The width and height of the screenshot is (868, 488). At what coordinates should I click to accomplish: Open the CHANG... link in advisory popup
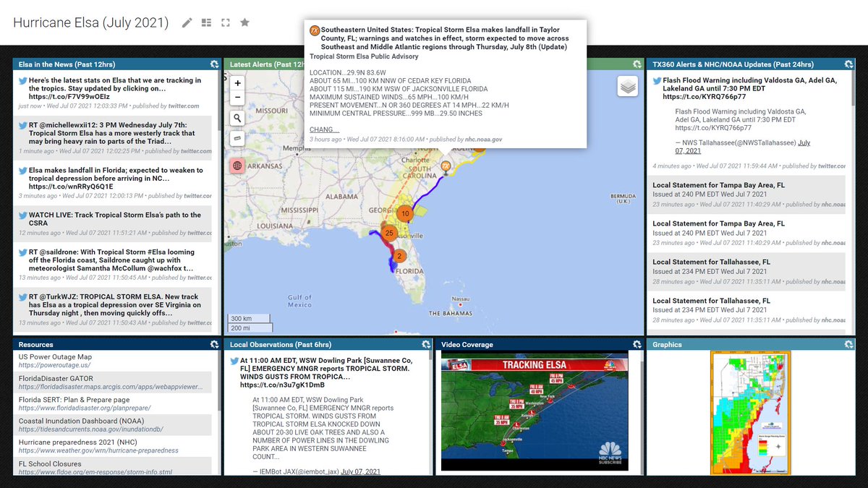point(324,130)
